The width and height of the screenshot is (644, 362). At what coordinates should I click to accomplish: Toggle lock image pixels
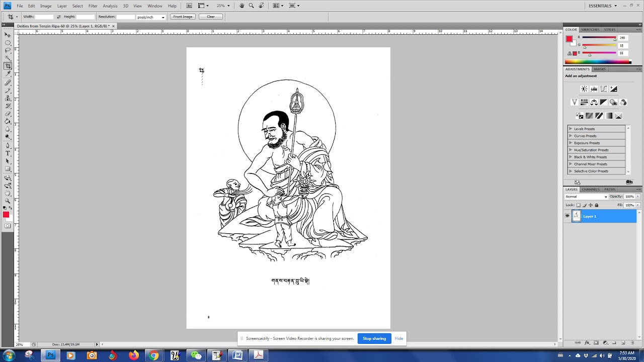[x=584, y=205]
